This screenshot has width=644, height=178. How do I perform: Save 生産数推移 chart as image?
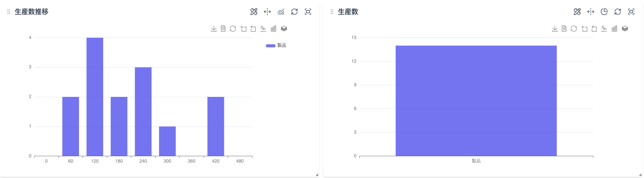pos(214,29)
